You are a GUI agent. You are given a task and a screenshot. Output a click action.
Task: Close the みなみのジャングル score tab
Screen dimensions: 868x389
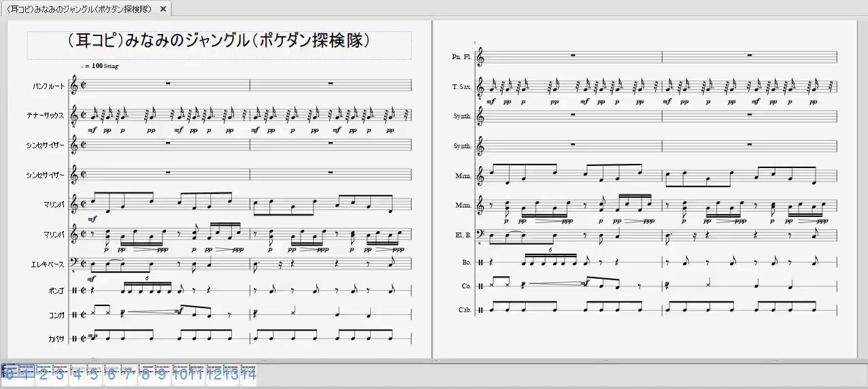pos(163,9)
